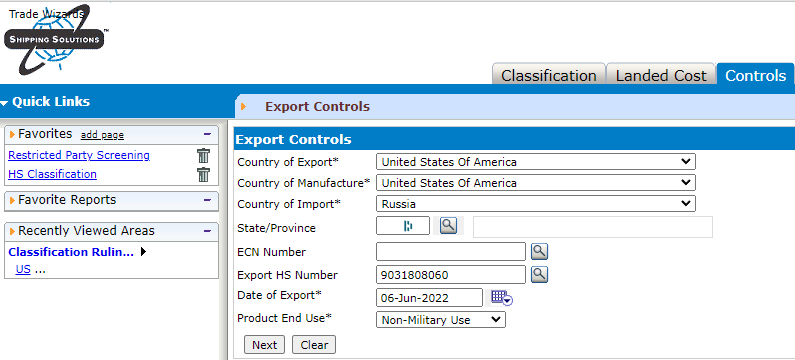Open HS Classification link
Viewport: 795px width, 360px height.
pyautogui.click(x=53, y=174)
